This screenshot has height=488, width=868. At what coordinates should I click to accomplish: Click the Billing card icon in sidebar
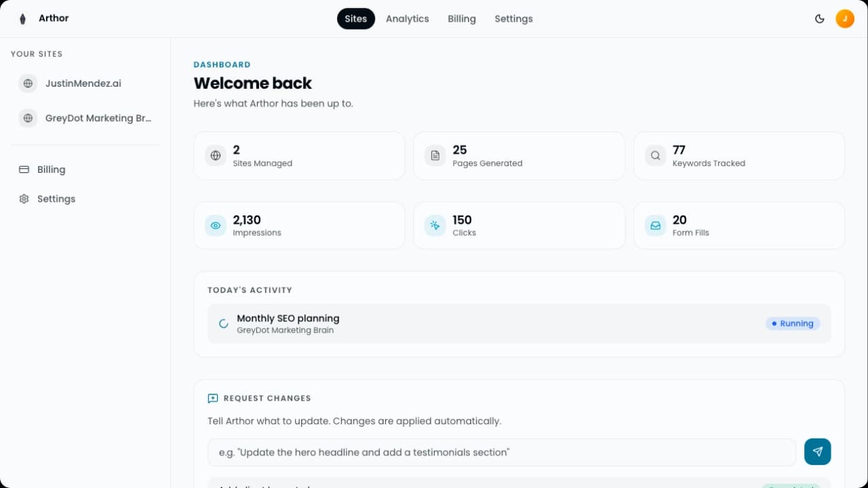coord(24,169)
